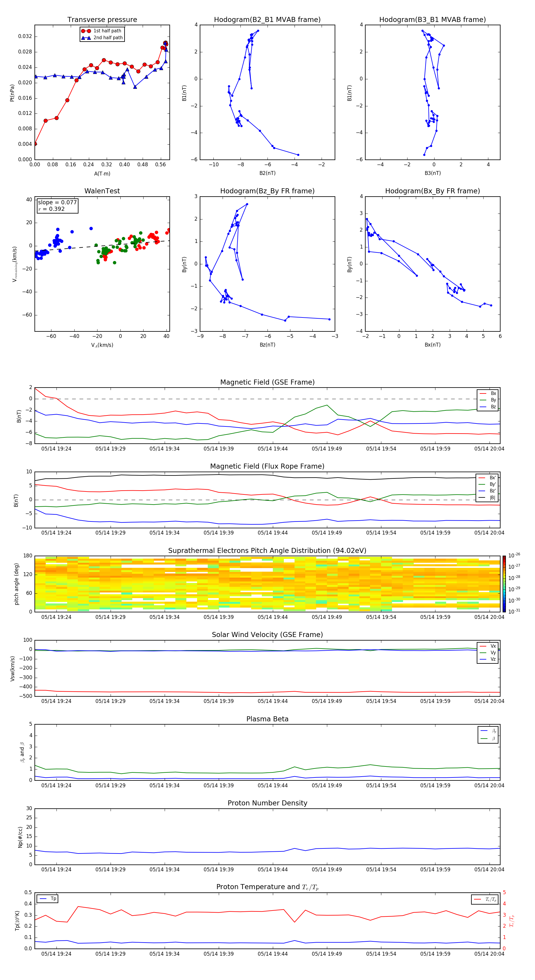Select the Vy legend entry in velocity plot
535x980 pixels.
click(488, 652)
